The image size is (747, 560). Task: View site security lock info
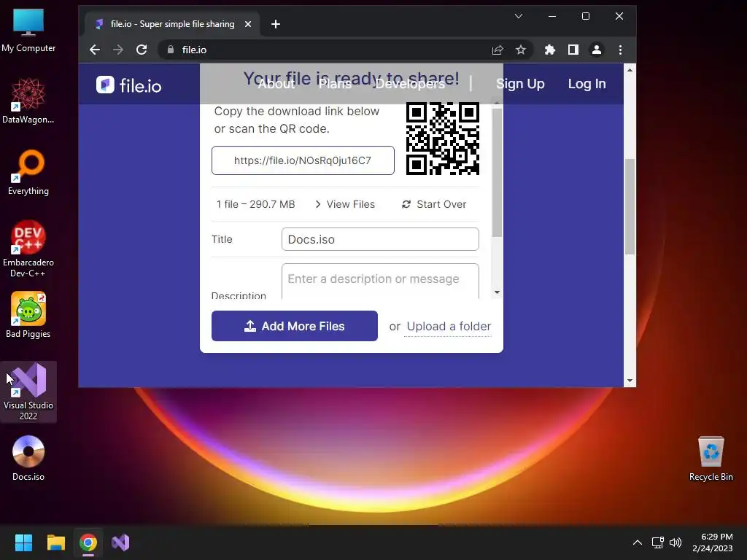click(171, 50)
